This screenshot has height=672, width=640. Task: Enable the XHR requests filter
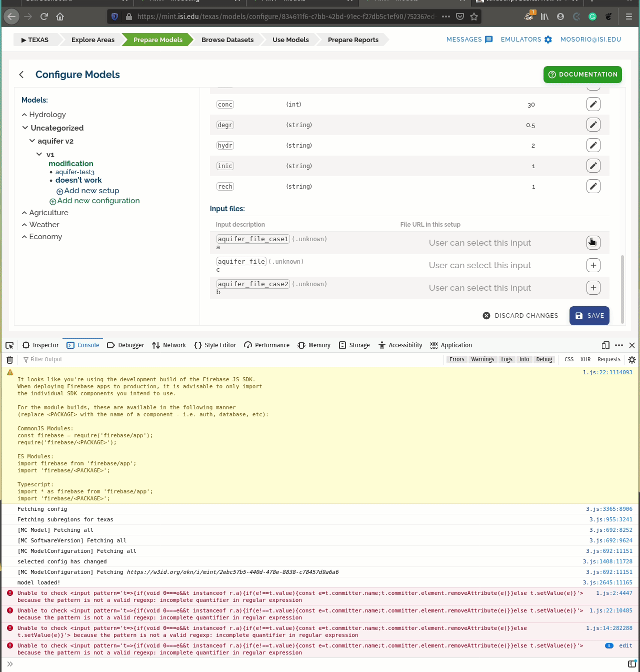coord(585,359)
